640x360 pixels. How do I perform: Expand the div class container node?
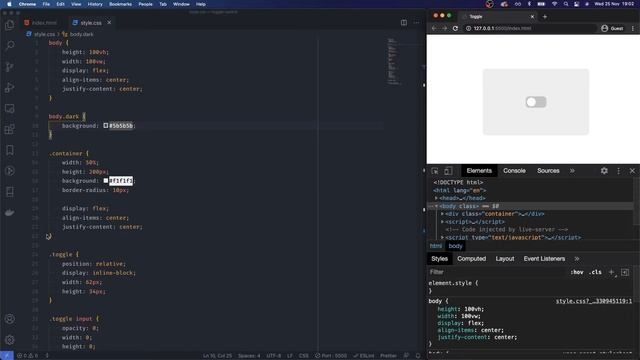[x=442, y=214]
